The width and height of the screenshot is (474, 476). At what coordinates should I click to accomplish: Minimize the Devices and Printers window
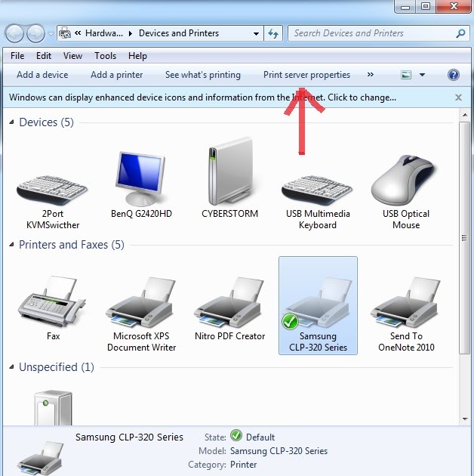405,7
